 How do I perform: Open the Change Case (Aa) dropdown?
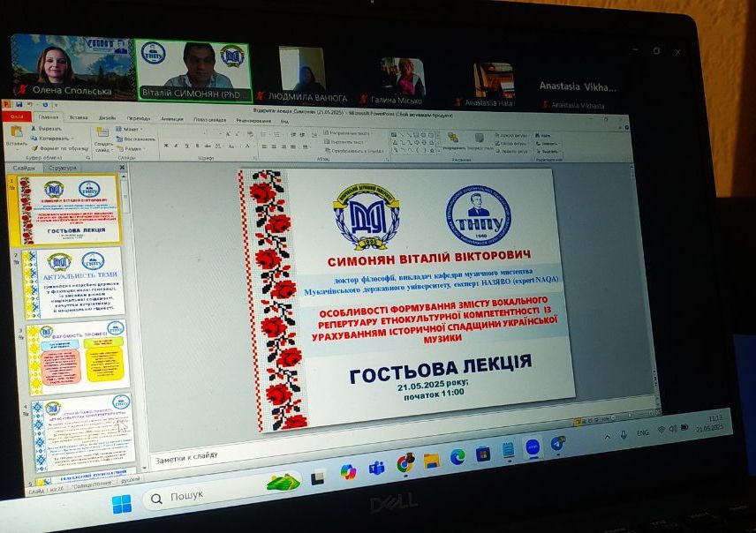pyautogui.click(x=231, y=146)
